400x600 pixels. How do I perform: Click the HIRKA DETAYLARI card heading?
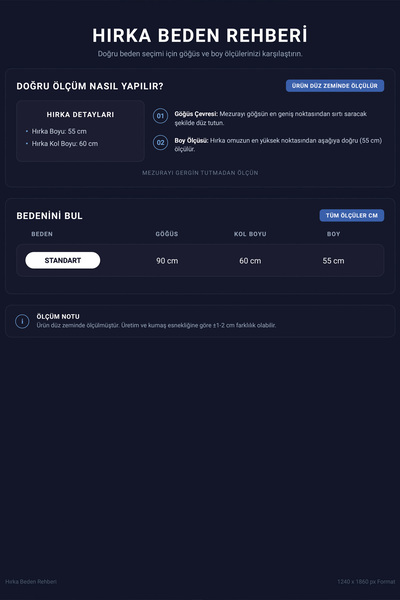(80, 114)
